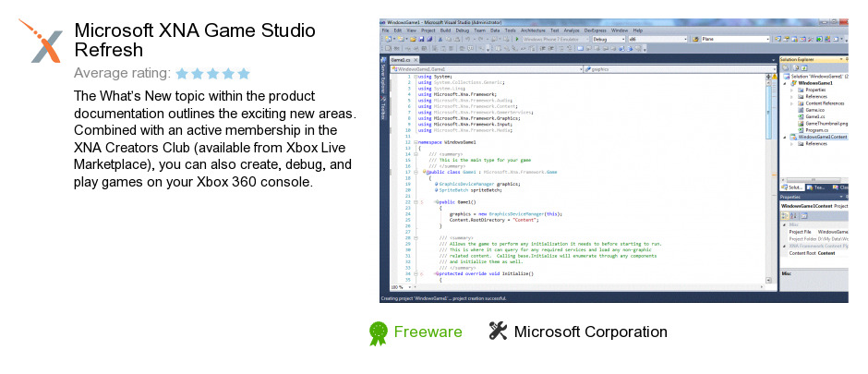Click the Program.cs file icon
Screen dimensions: 868x374
801,130
